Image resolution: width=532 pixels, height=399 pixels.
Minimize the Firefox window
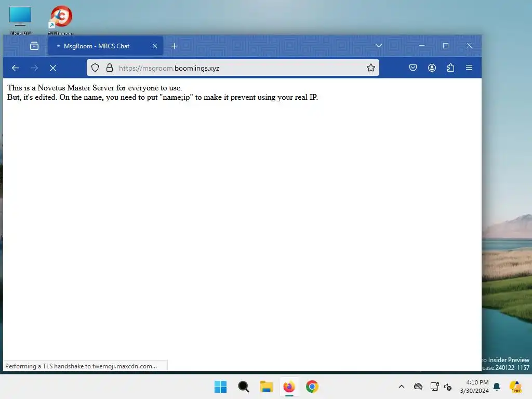tap(422, 46)
